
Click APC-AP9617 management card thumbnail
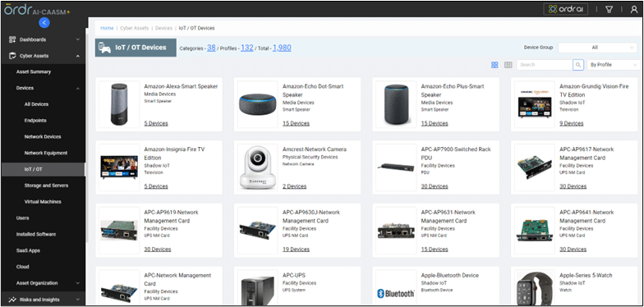tap(534, 167)
